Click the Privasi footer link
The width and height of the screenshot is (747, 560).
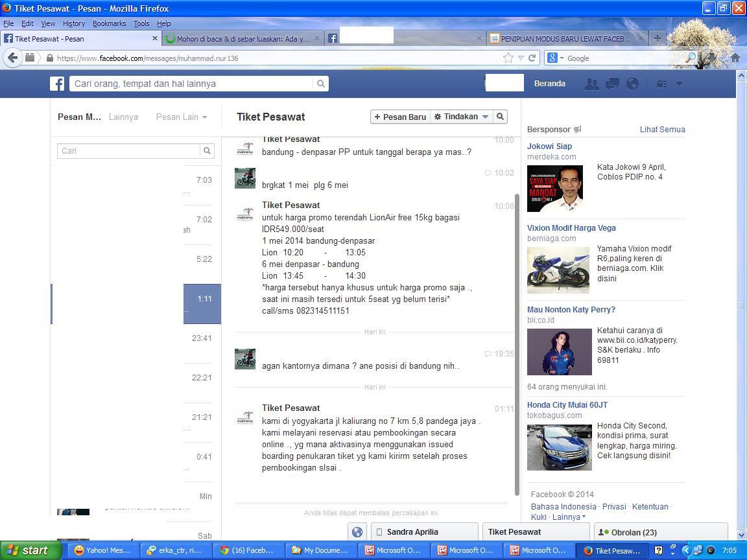coord(614,507)
